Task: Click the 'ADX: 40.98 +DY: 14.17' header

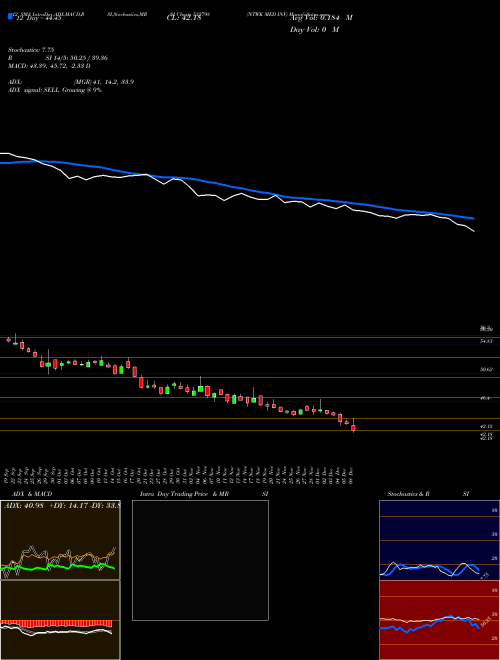Action: (x=62, y=505)
